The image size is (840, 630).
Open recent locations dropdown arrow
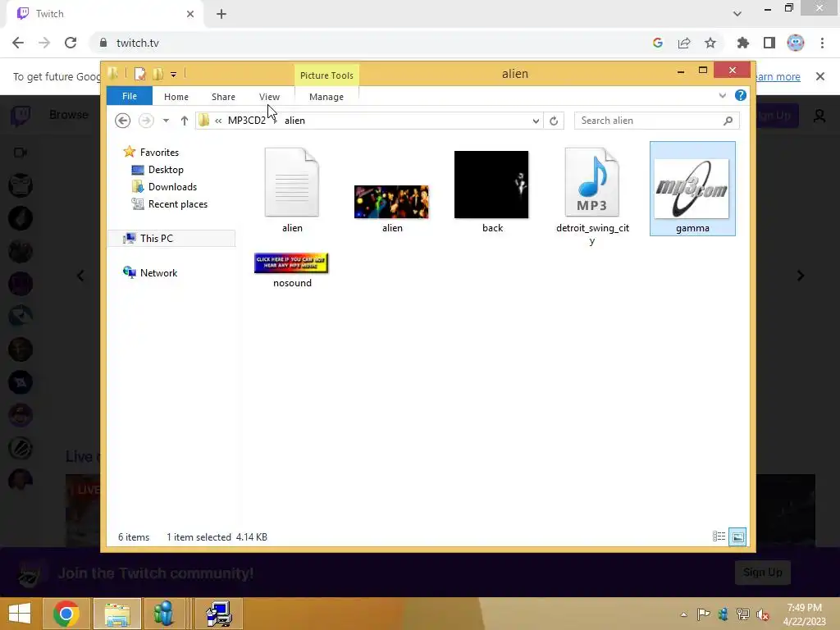coord(166,121)
